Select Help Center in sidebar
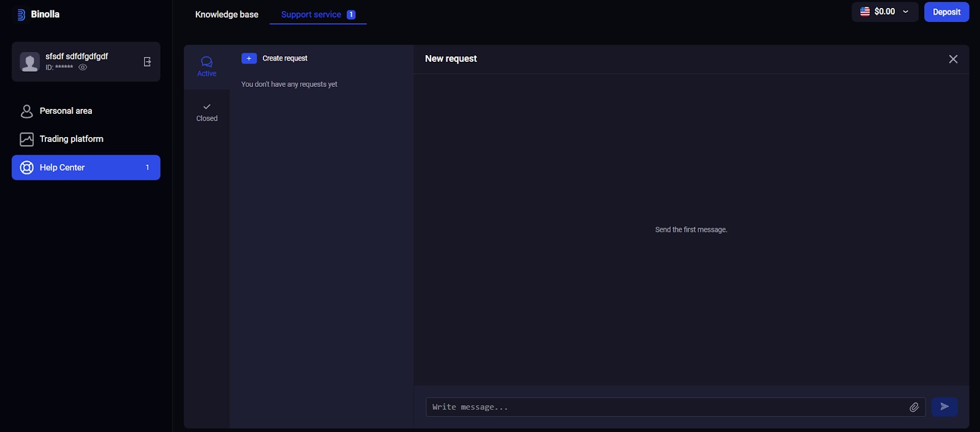This screenshot has width=980, height=432. (x=86, y=168)
